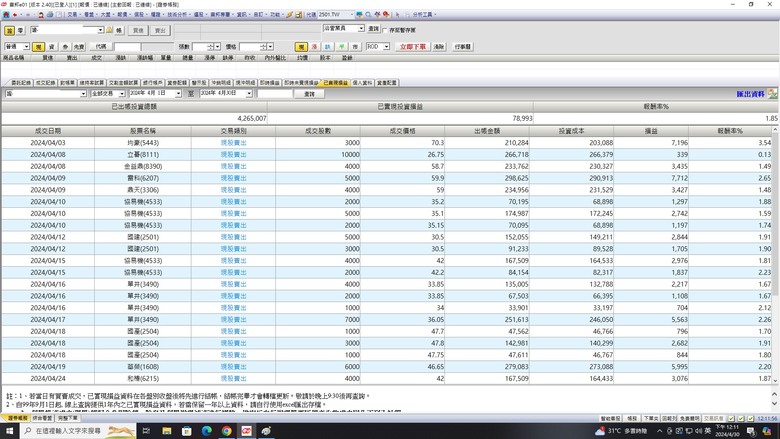Select the 資 (margin) order type button
This screenshot has height=439, width=780.
(52, 47)
